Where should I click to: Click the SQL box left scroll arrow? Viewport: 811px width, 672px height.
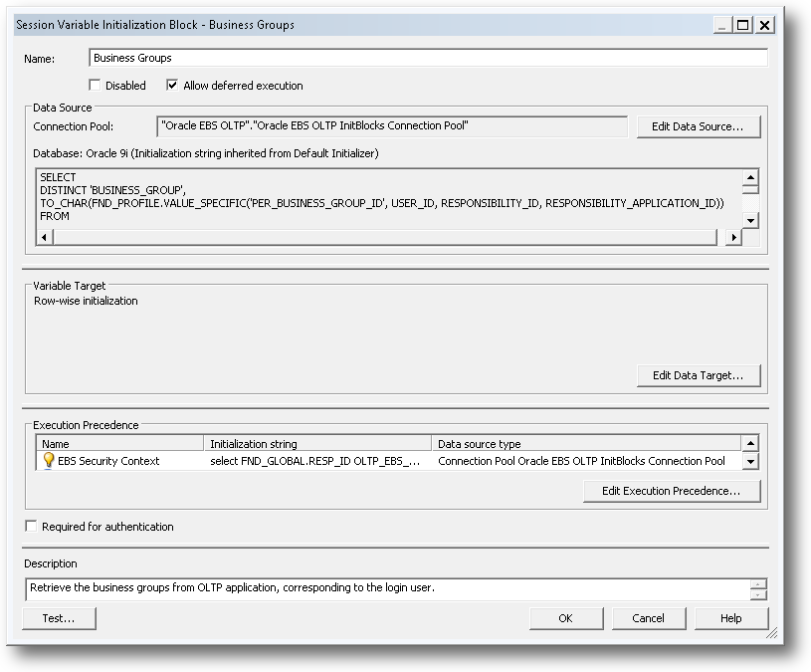click(45, 238)
